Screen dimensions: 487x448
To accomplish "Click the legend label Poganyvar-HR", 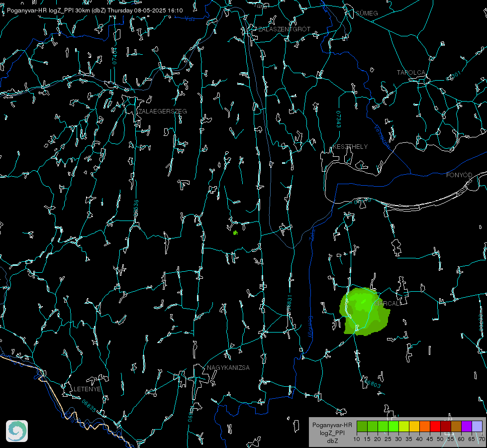I will pyautogui.click(x=332, y=425).
